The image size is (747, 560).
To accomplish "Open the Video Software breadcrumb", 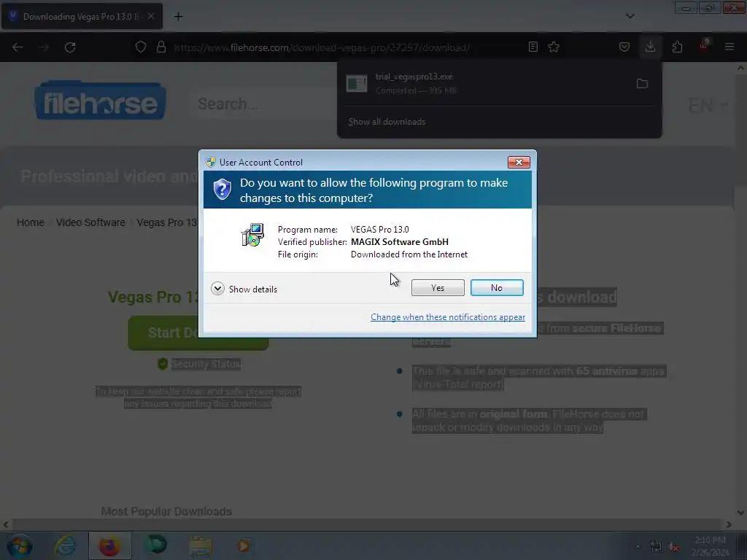I will pyautogui.click(x=90, y=222).
